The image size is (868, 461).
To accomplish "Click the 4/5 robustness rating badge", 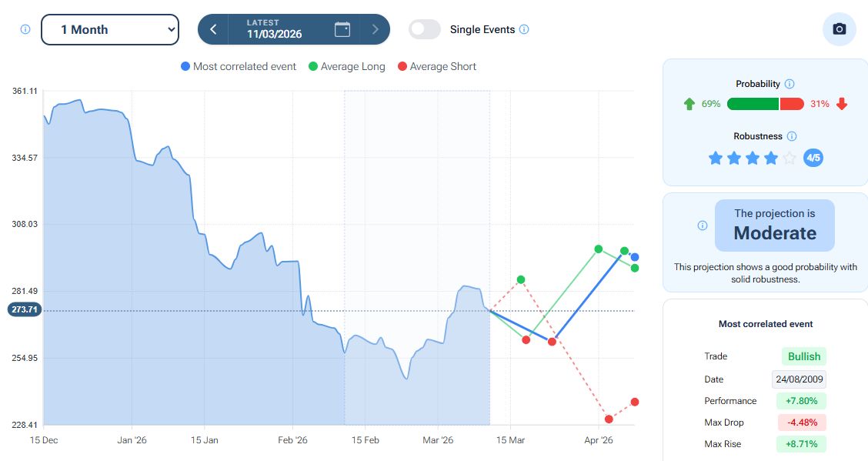I will click(813, 159).
